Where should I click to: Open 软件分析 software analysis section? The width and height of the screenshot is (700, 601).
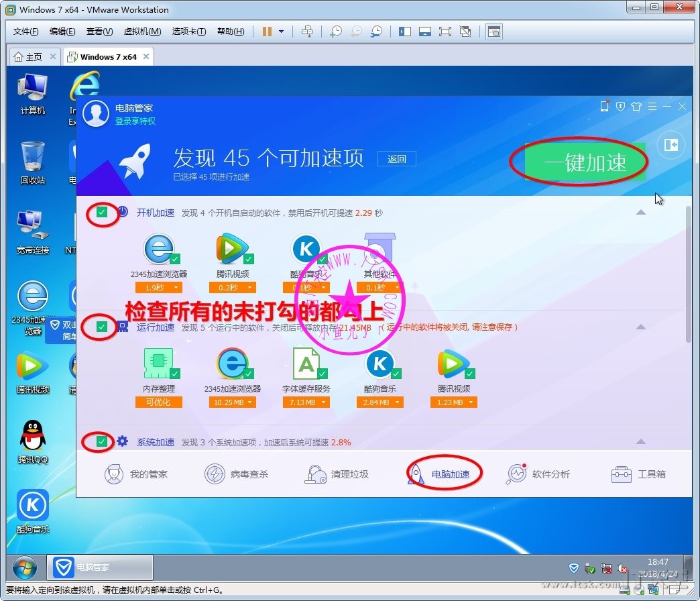tap(538, 474)
